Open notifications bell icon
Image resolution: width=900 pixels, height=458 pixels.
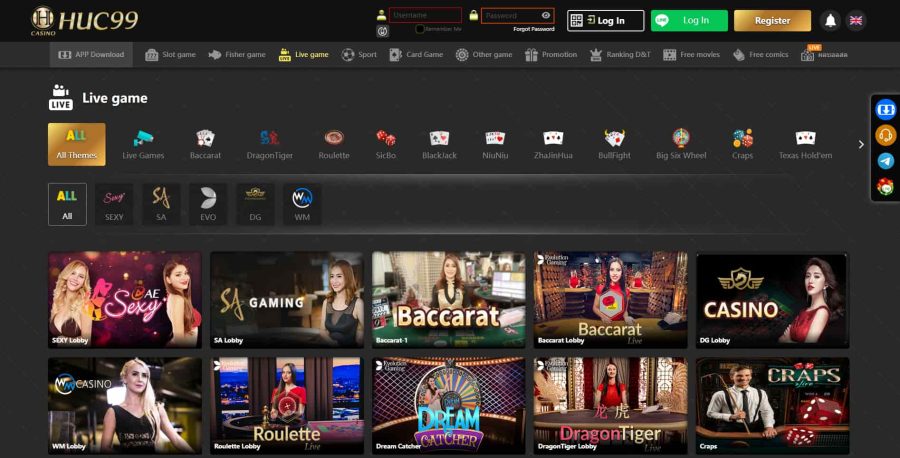830,21
